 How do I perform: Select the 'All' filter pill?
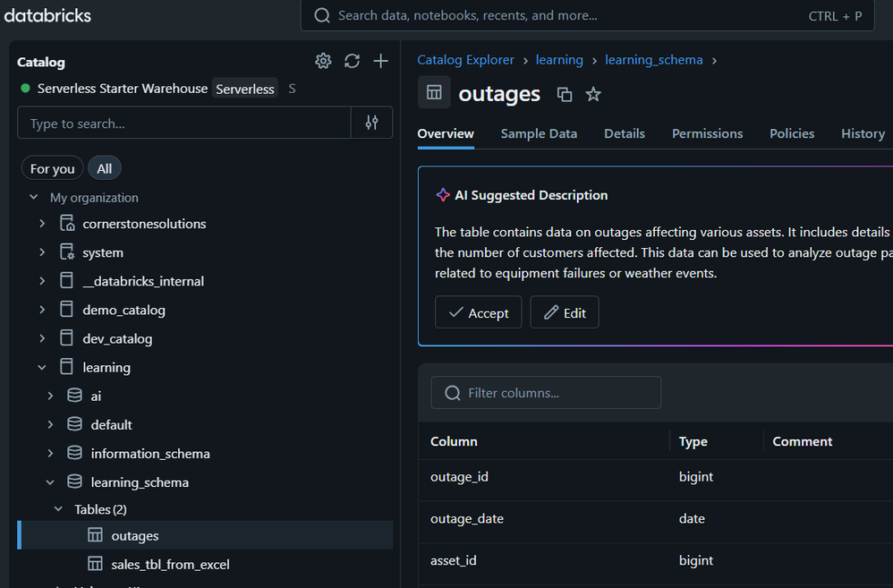click(x=104, y=168)
